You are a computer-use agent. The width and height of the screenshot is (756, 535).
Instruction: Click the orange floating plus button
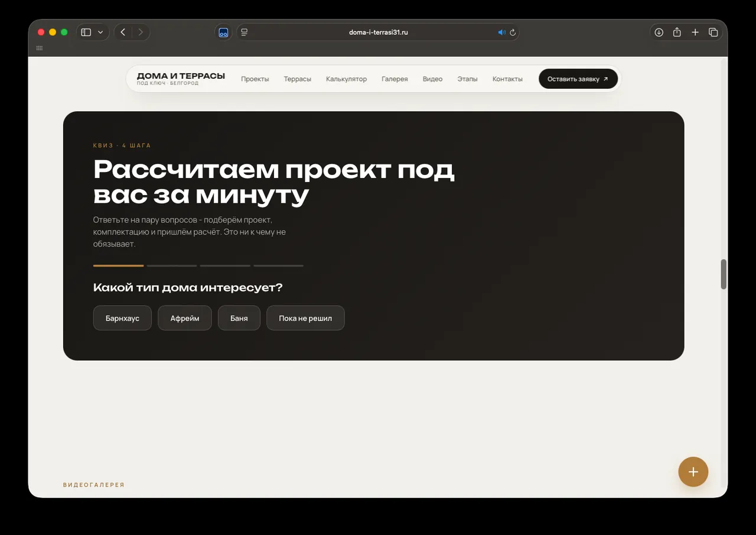click(x=693, y=472)
